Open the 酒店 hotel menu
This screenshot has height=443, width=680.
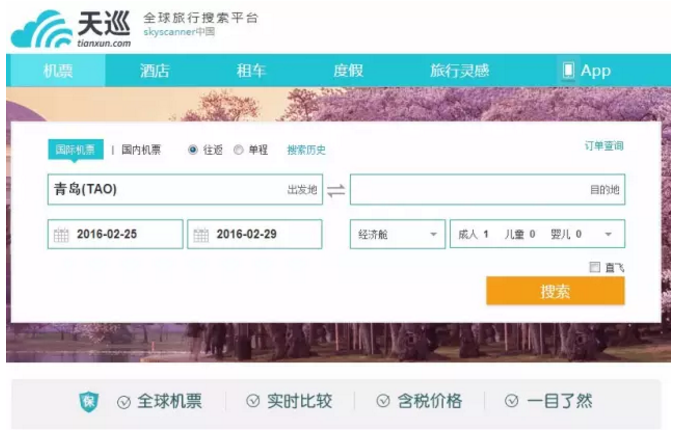click(x=154, y=70)
